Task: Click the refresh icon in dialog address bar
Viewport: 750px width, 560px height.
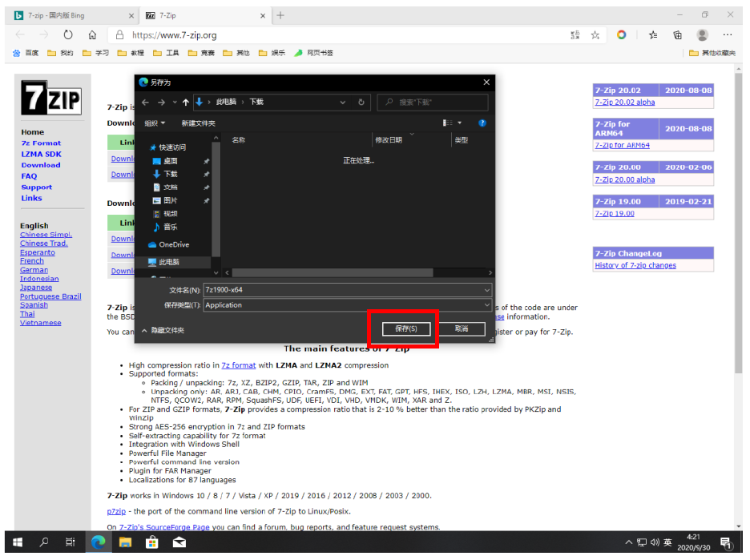Action: [x=361, y=103]
